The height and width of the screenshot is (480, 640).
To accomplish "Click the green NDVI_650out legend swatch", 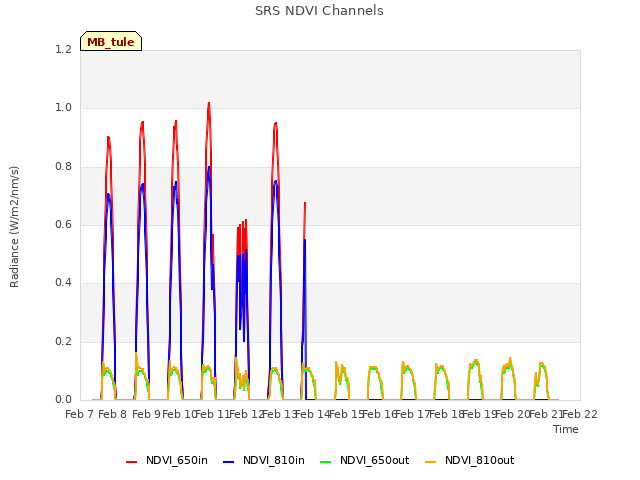I will [x=325, y=462].
